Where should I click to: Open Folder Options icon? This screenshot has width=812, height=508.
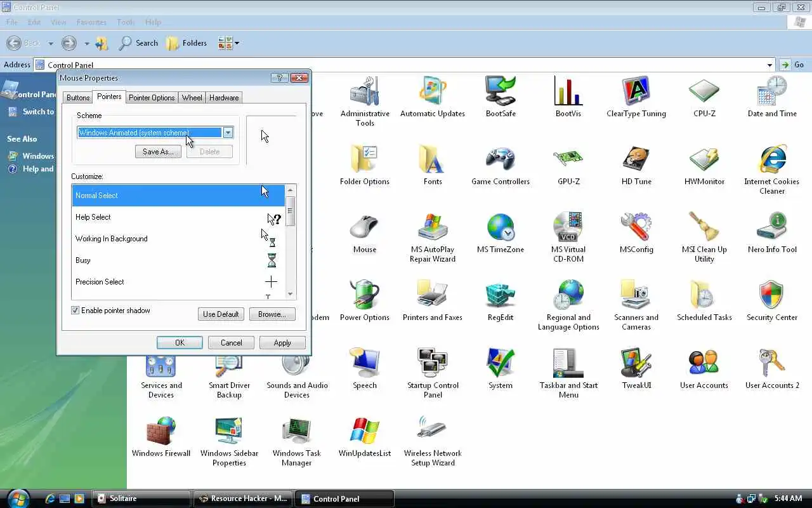pyautogui.click(x=365, y=160)
